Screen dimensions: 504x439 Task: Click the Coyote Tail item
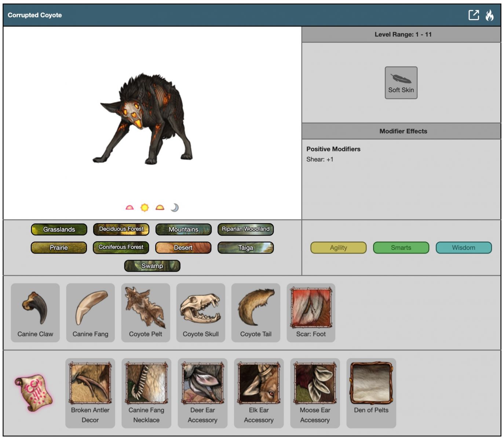point(256,312)
